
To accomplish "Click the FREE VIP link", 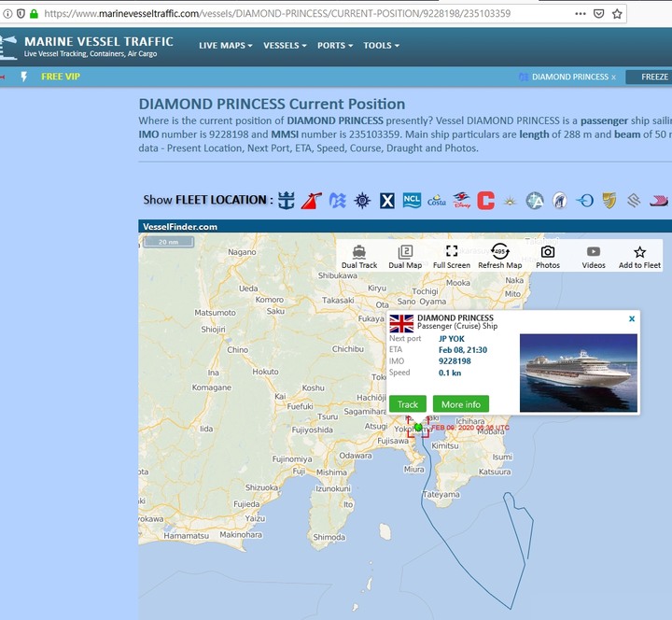I will pyautogui.click(x=61, y=77).
